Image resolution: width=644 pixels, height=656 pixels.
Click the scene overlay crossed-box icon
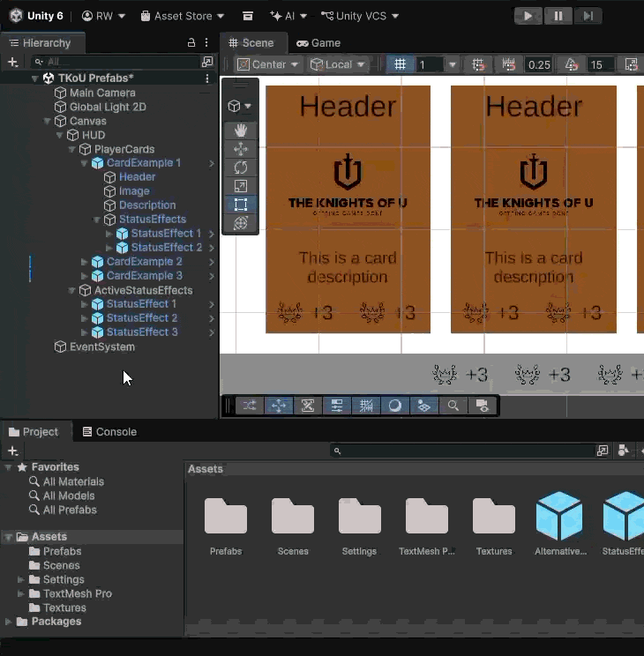308,406
